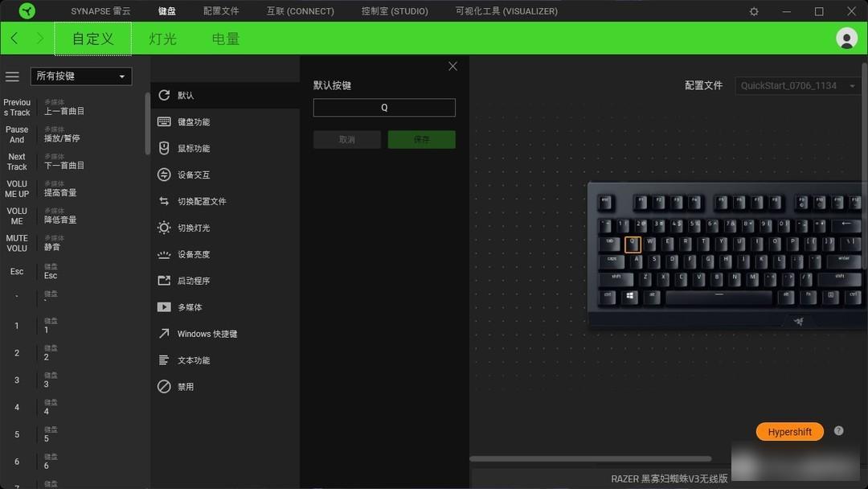Toggle the orange Hypershift button
The width and height of the screenshot is (868, 489).
pyautogui.click(x=790, y=431)
